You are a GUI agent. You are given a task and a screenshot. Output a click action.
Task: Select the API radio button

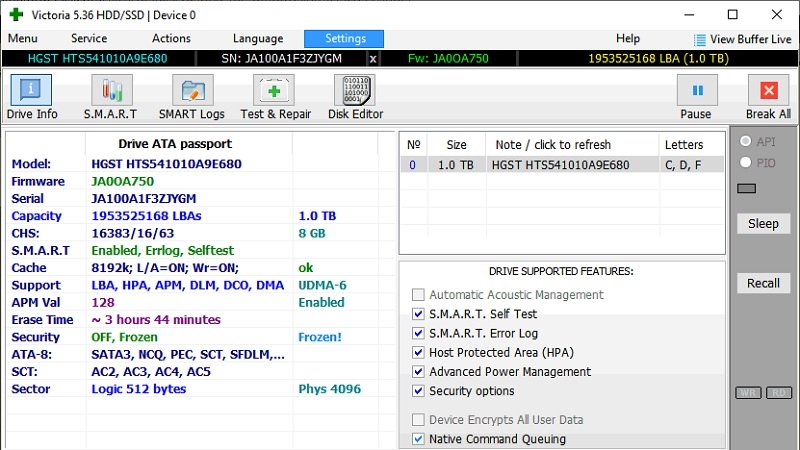pos(745,142)
